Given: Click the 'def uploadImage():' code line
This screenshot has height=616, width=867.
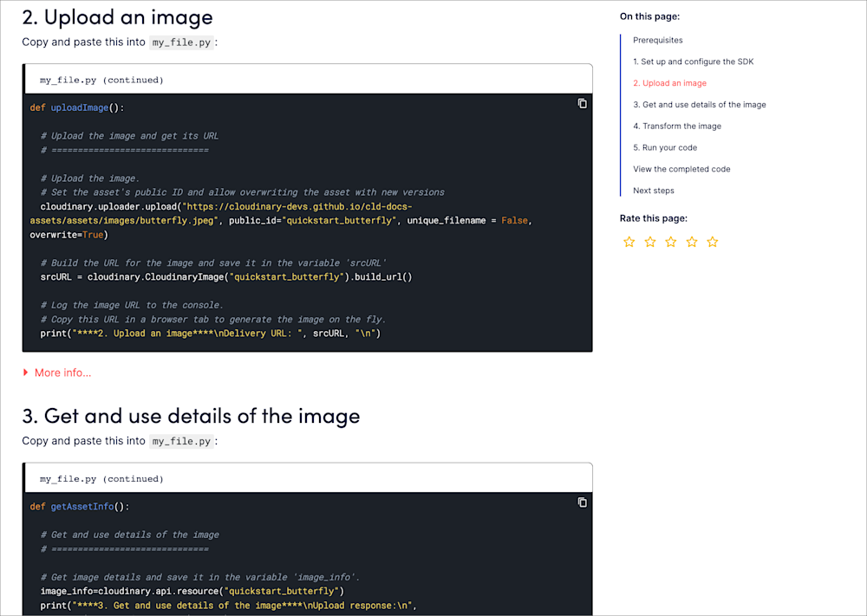Looking at the screenshot, I should [77, 107].
